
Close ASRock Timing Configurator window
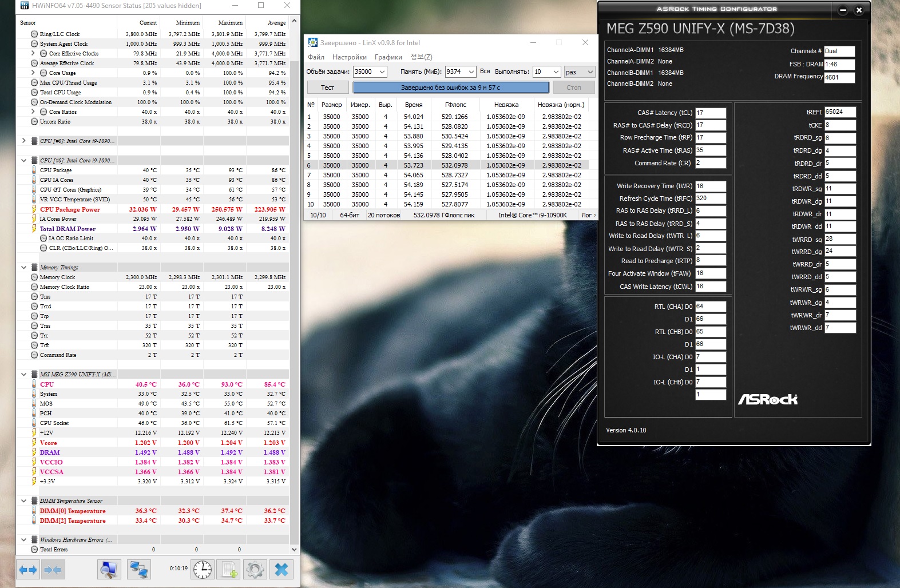(x=858, y=10)
